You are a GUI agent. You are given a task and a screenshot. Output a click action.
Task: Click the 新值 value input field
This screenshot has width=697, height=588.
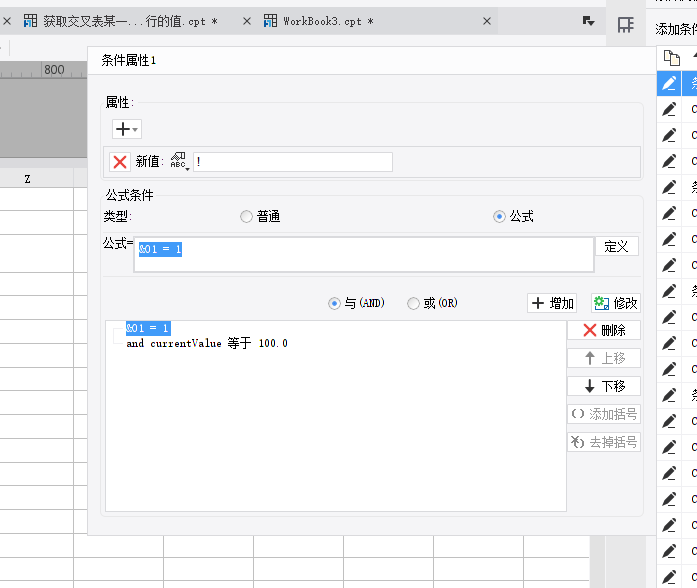[293, 162]
